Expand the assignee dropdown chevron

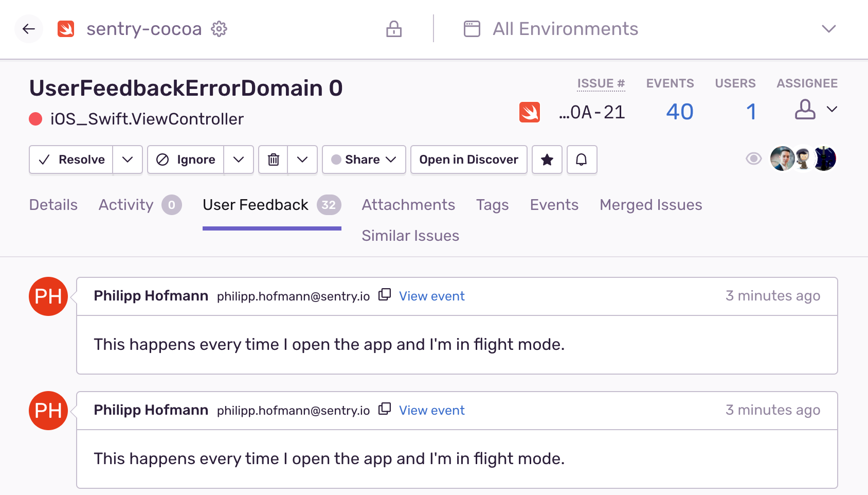(832, 109)
